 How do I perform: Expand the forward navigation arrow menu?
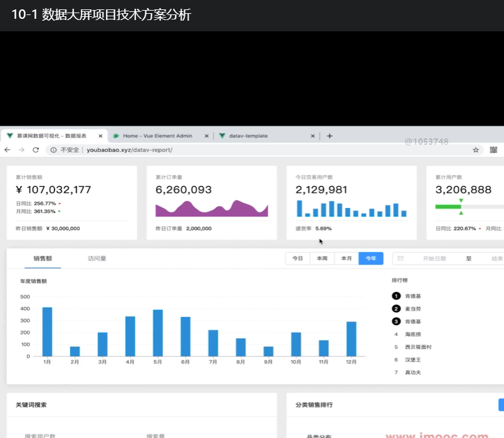tap(21, 150)
